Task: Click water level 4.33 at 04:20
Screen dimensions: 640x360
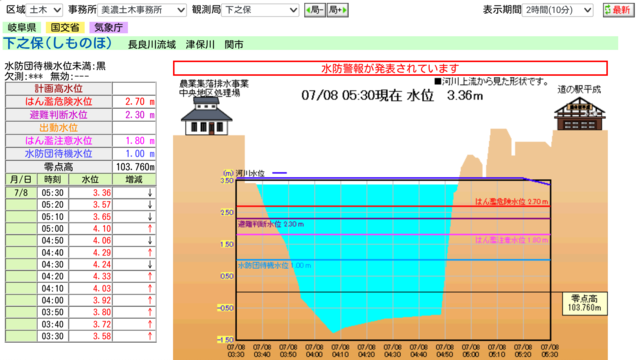Action: [x=102, y=276]
